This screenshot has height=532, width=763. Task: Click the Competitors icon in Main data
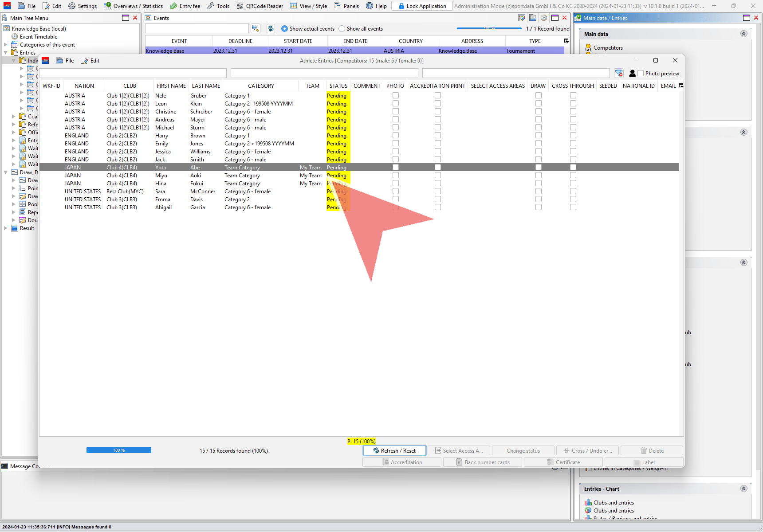click(x=588, y=47)
